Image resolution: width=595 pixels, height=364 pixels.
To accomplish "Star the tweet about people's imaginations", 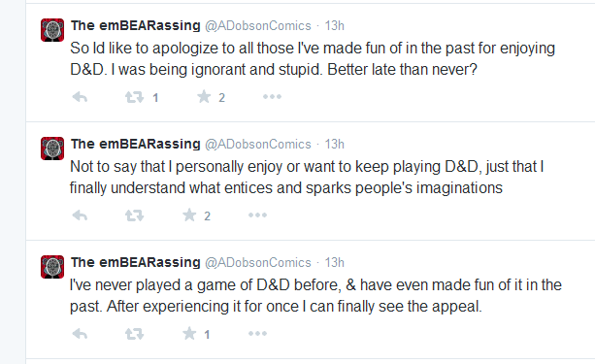I will [x=189, y=215].
